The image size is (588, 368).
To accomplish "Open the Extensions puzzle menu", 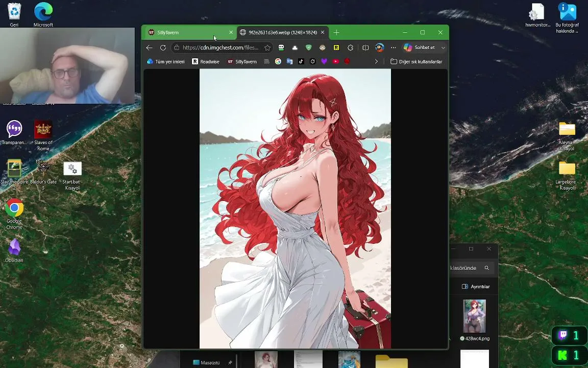I will [x=350, y=48].
